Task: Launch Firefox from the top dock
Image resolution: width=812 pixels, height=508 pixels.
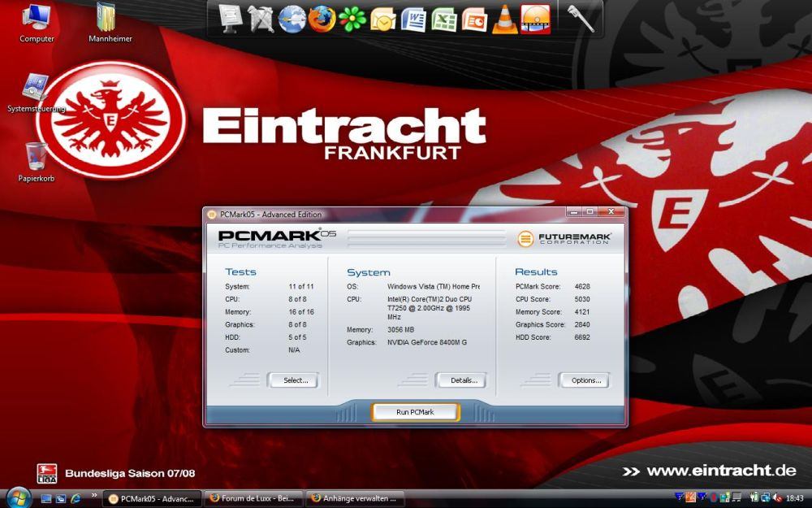Action: coord(322,20)
